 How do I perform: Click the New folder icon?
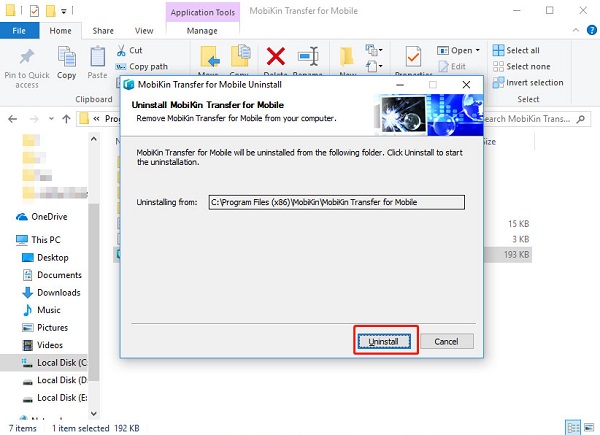347,57
